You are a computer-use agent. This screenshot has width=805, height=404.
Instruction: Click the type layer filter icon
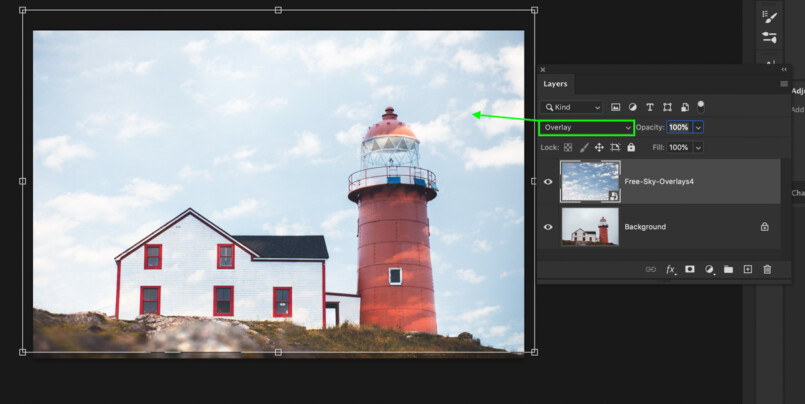pos(650,107)
